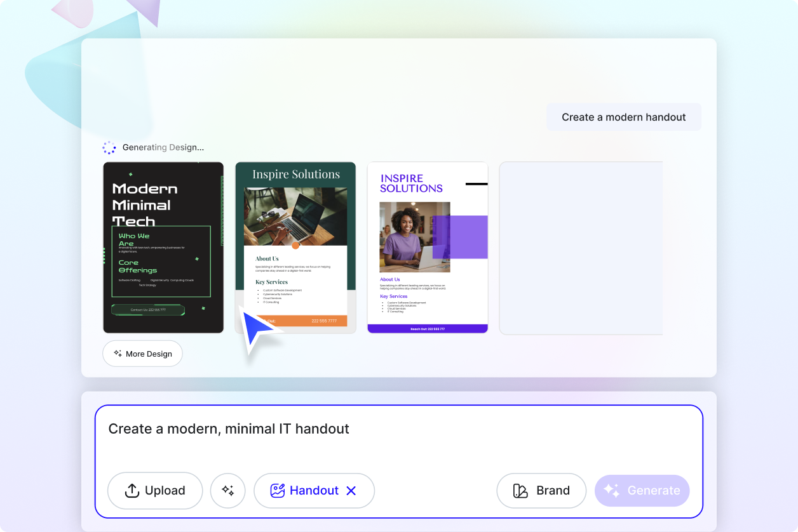Screen dimensions: 798x532
Task: Click the Handout image icon in the chip
Action: [x=277, y=491]
